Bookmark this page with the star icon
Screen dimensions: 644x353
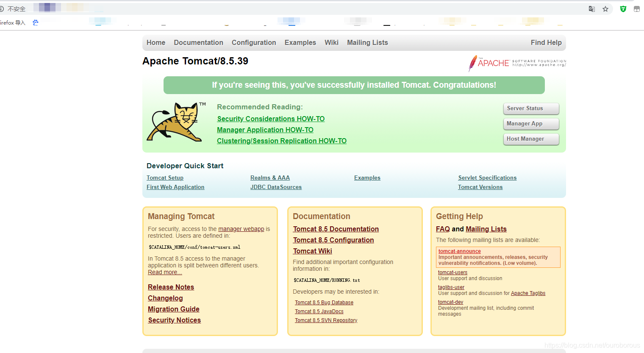tap(605, 9)
